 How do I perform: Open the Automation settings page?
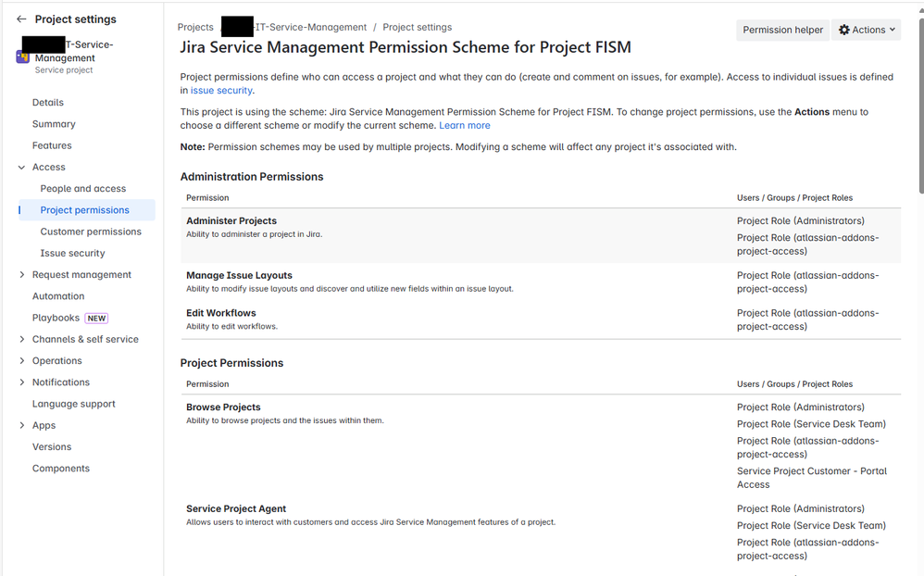56,295
